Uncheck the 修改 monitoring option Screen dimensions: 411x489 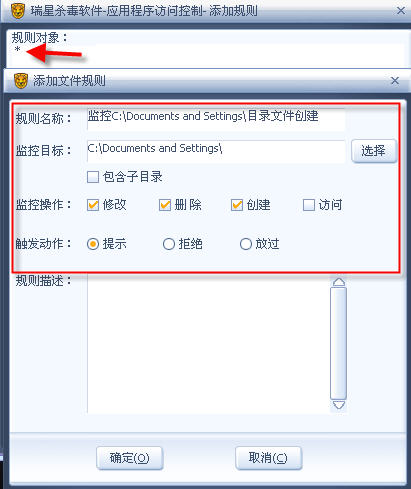[x=93, y=205]
